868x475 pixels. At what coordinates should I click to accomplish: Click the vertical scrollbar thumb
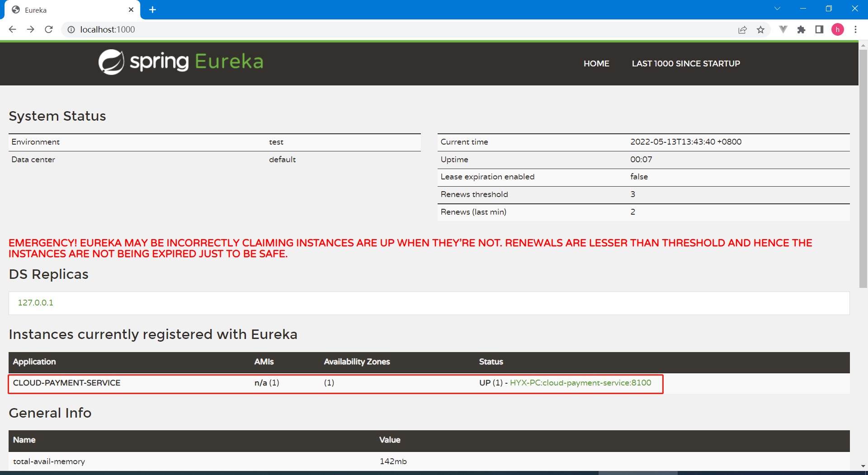click(863, 168)
